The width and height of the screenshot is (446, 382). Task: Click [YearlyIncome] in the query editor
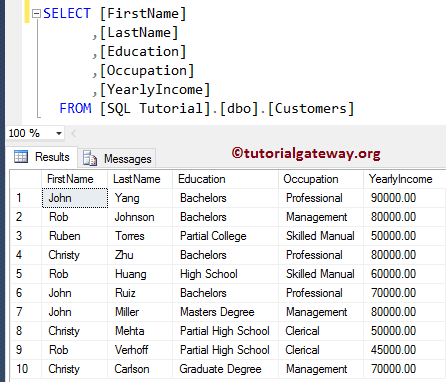pos(155,90)
